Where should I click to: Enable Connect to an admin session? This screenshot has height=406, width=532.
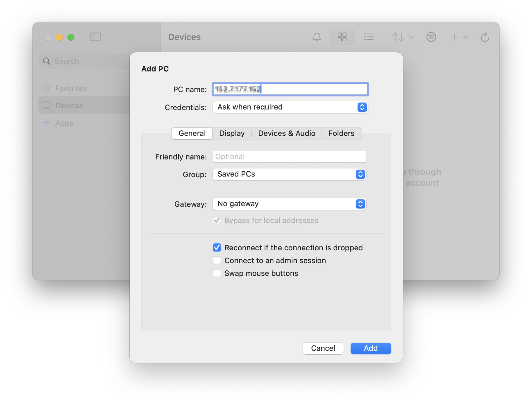[217, 261]
